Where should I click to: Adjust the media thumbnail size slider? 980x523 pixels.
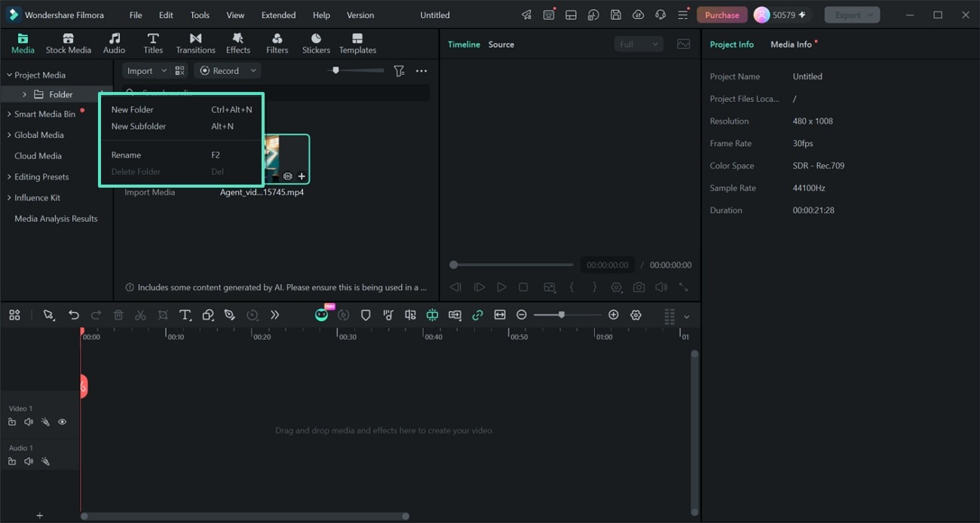(356, 70)
